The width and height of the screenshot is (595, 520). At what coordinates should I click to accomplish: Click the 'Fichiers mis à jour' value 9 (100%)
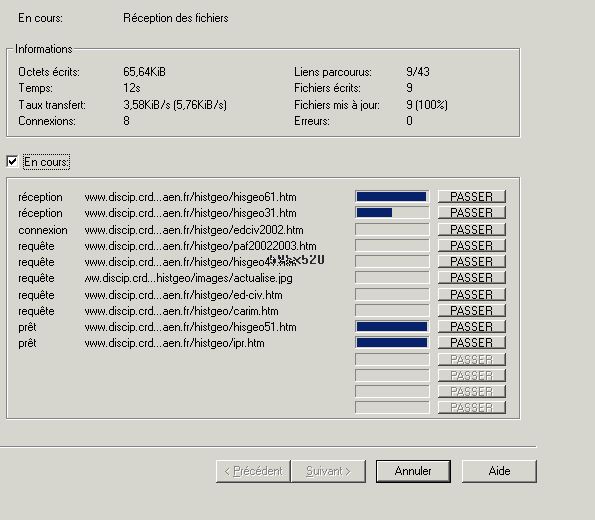pyautogui.click(x=427, y=105)
